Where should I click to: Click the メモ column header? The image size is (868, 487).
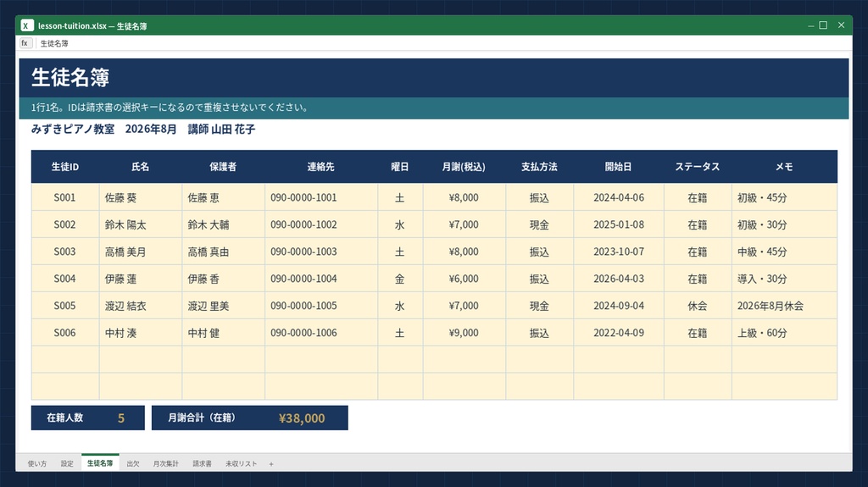tap(784, 167)
